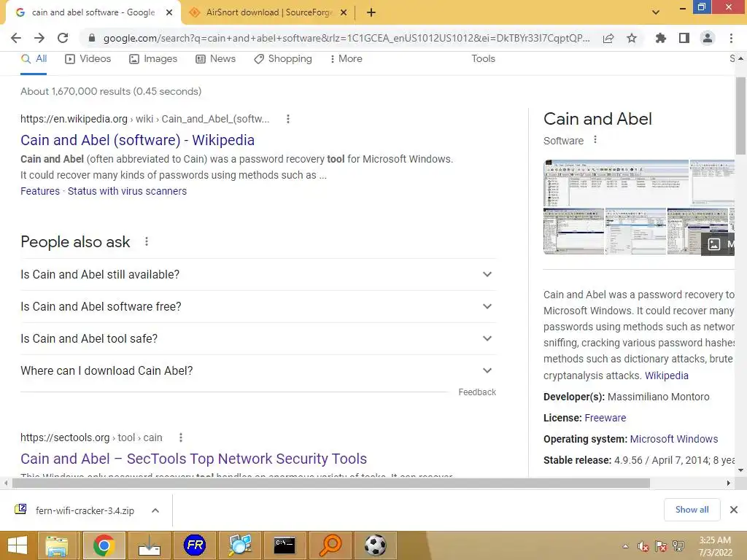Open knowledge panel options next to Software
747x560 pixels.
[595, 140]
